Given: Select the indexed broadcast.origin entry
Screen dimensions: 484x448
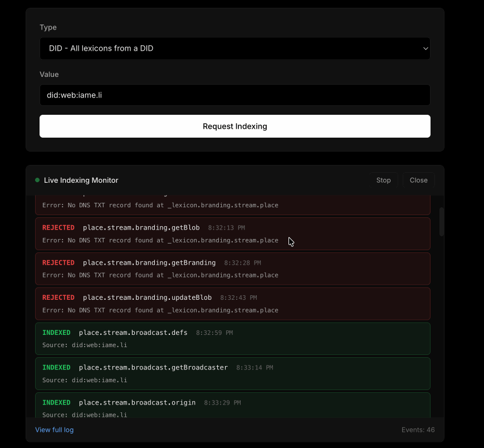Looking at the screenshot, I should click(232, 407).
